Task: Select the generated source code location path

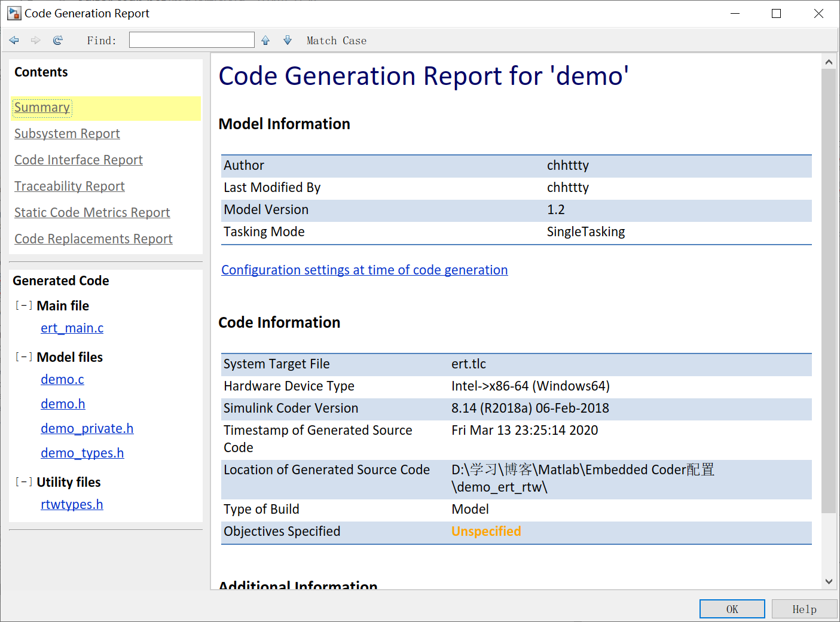Action: (583, 478)
